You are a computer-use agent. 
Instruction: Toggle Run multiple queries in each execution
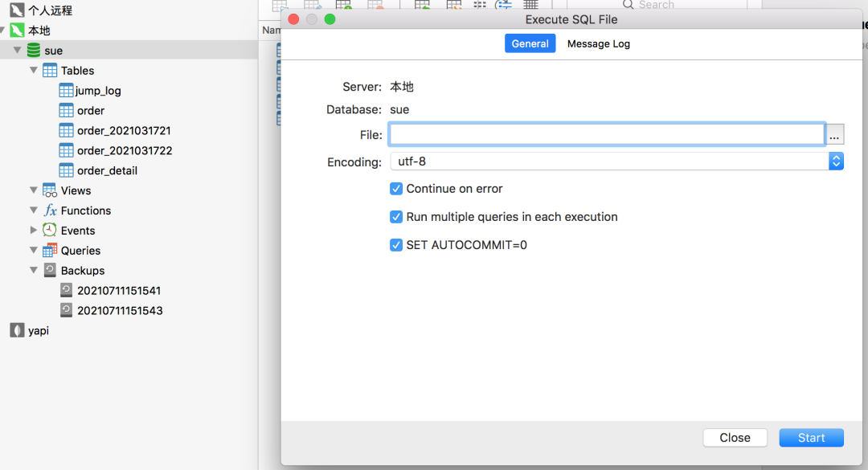tap(395, 217)
